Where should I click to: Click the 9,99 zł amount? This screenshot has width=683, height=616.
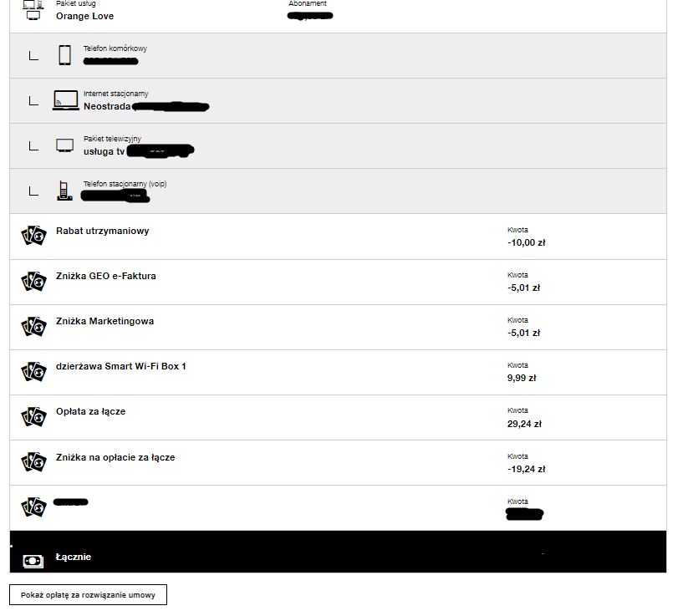point(522,378)
